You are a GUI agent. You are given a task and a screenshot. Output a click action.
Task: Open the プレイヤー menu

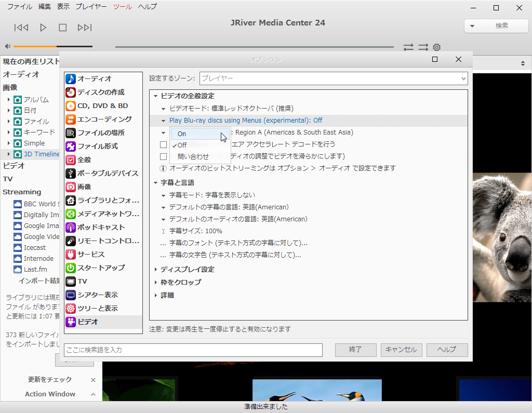click(x=91, y=6)
